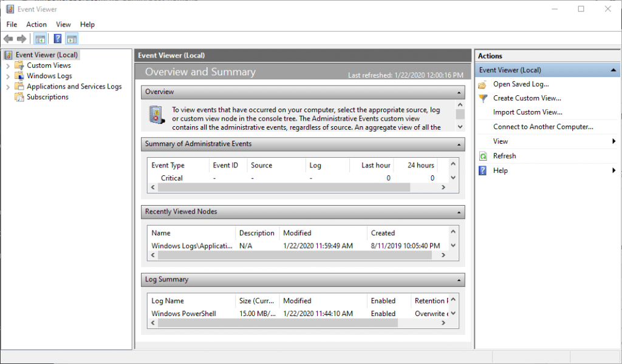Image resolution: width=622 pixels, height=364 pixels.
Task: Click the Back arrow toolbar icon
Action: 9,39
